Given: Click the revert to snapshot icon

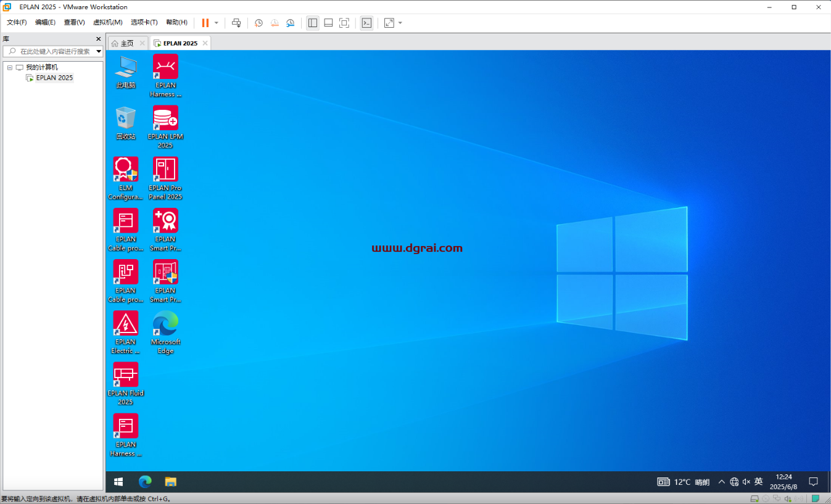Looking at the screenshot, I should point(275,23).
